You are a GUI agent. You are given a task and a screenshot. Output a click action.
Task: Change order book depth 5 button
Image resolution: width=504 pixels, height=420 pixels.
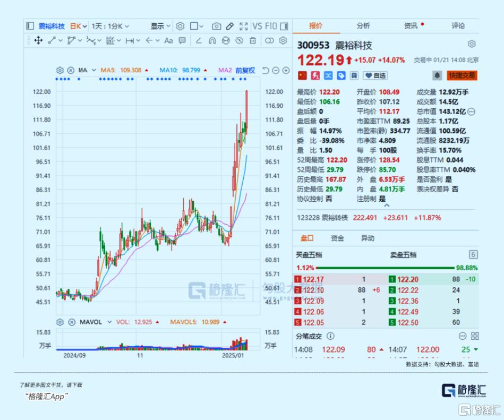(473, 255)
